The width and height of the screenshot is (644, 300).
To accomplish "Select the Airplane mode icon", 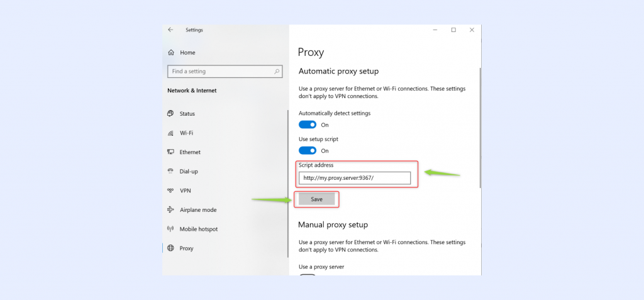I will (x=170, y=210).
